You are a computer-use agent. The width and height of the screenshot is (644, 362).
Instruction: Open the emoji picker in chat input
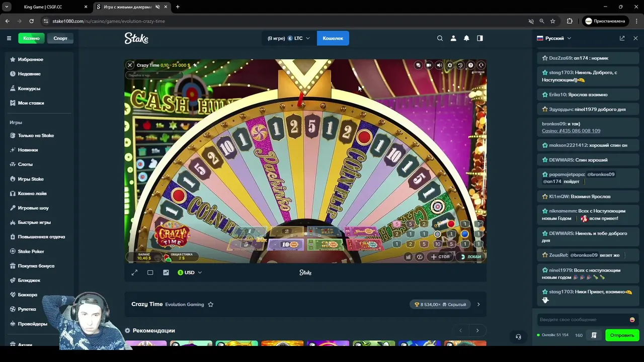pyautogui.click(x=632, y=320)
